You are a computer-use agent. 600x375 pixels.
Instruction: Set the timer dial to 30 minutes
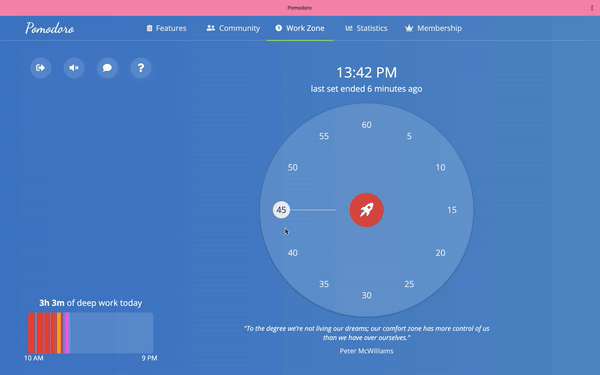367,295
